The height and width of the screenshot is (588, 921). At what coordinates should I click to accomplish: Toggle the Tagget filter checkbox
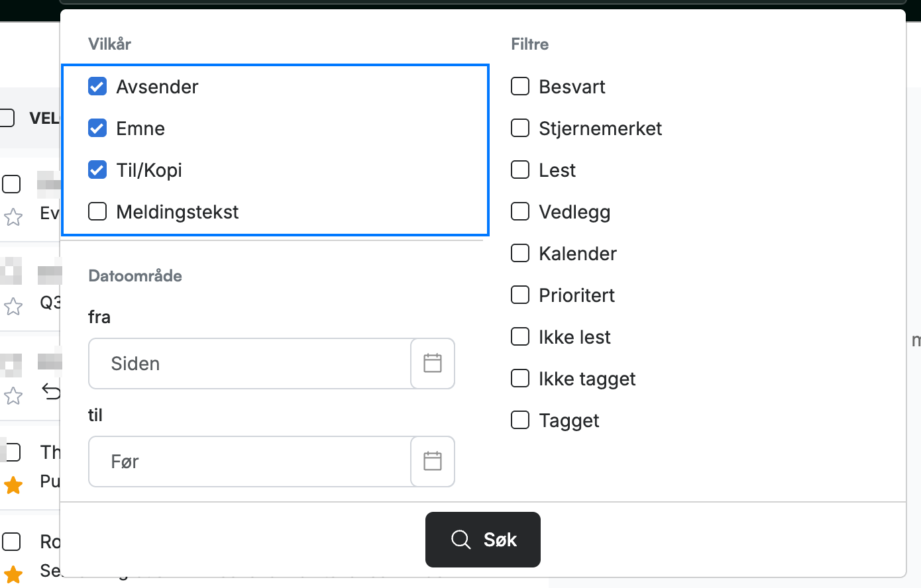(520, 420)
